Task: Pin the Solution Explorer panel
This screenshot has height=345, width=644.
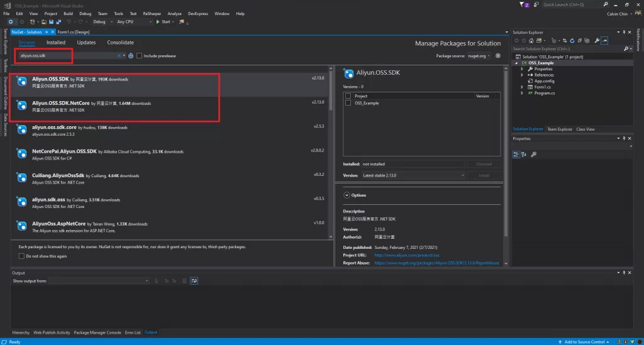Action: 624,33
